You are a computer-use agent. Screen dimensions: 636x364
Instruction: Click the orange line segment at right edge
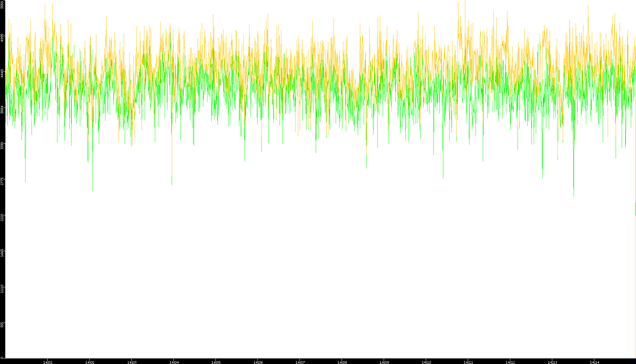click(x=635, y=209)
